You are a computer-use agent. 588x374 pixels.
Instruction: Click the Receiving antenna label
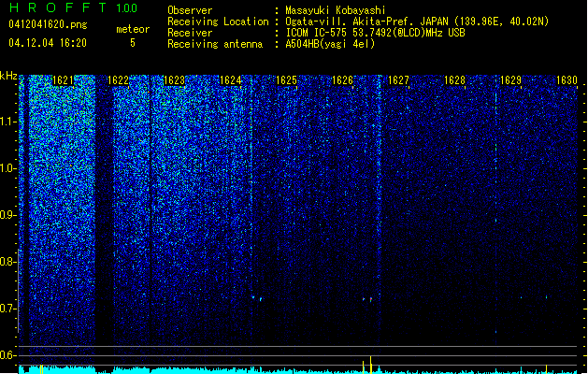pos(215,44)
